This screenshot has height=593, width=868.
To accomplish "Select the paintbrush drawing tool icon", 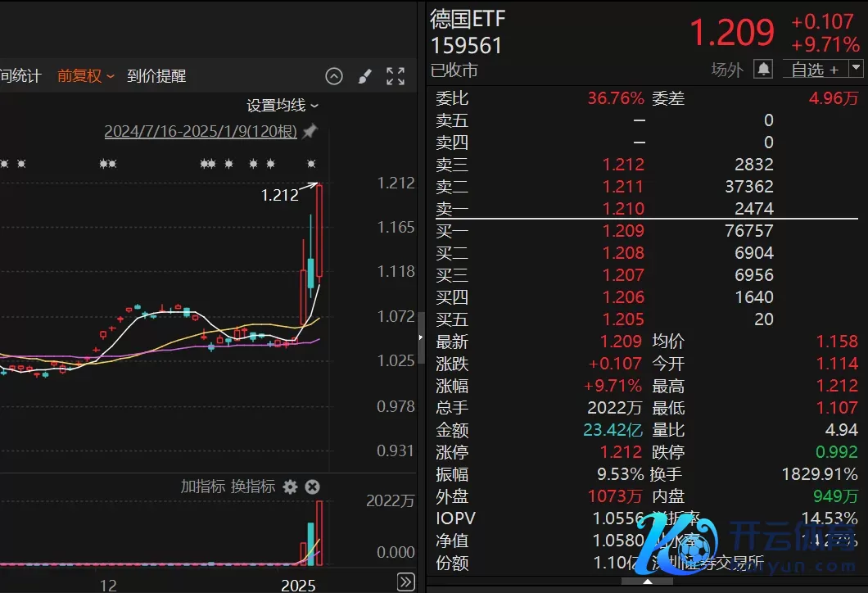I will tap(365, 76).
